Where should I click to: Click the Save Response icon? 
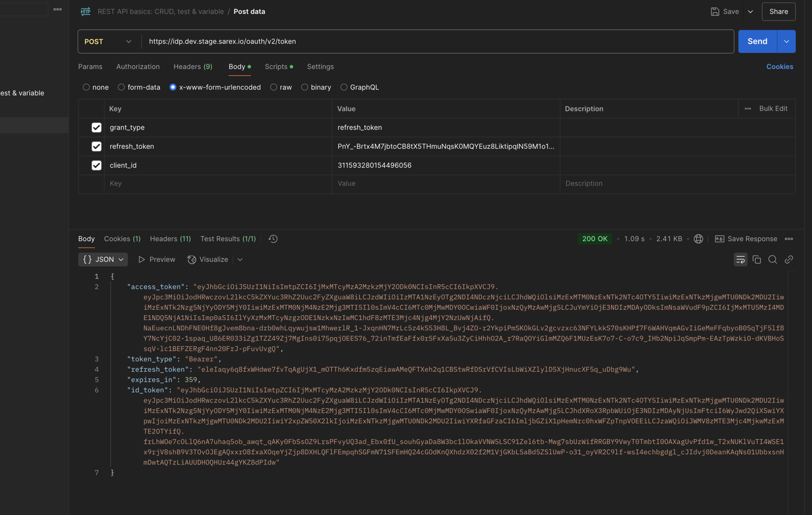click(720, 239)
